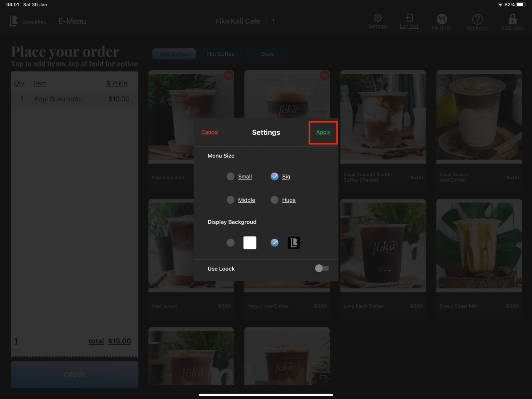Check the battery status icon
The height and width of the screenshot is (399, 532).
(521, 5)
